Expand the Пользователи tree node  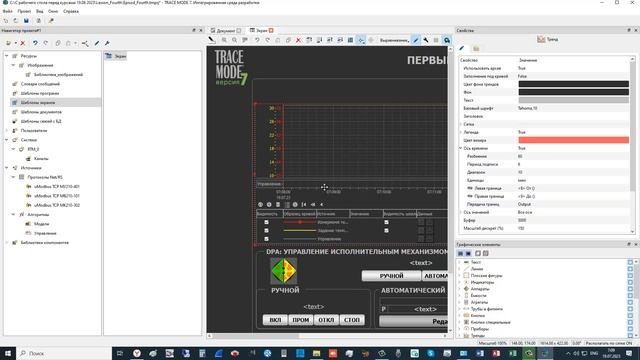point(7,131)
